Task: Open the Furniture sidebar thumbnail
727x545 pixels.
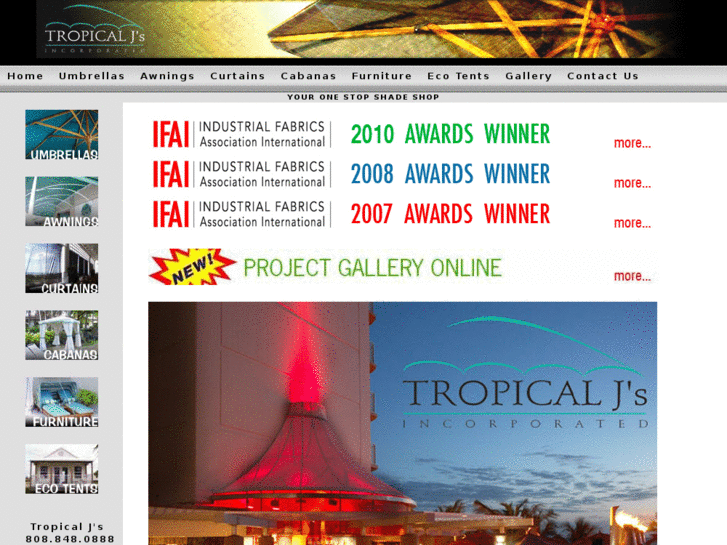Action: (x=62, y=402)
